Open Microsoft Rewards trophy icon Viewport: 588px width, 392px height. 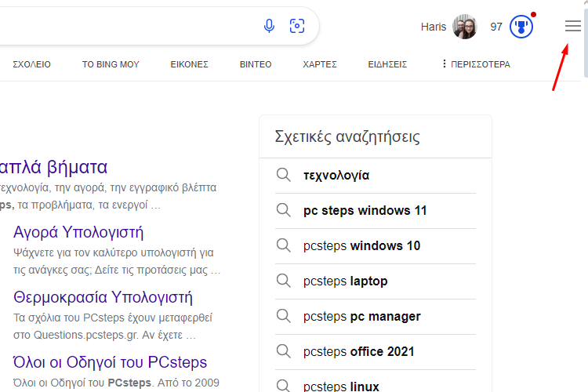click(x=521, y=27)
